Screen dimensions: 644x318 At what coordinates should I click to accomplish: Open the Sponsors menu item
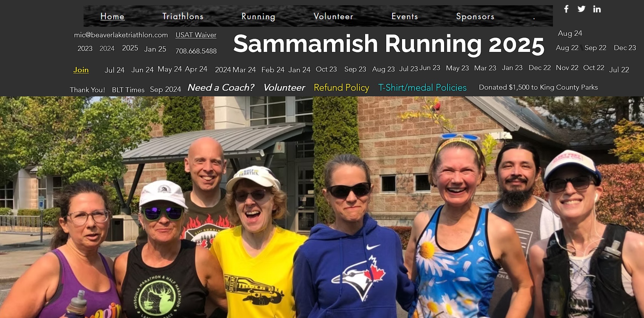475,16
